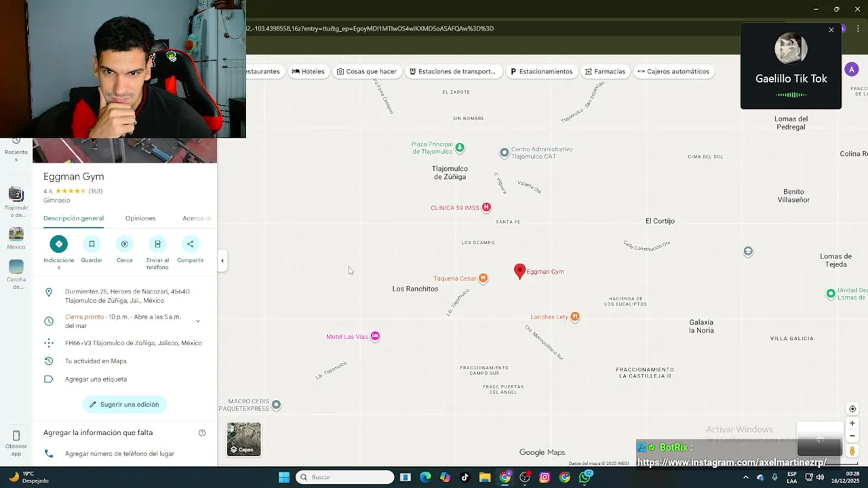Image resolution: width=868 pixels, height=488 pixels.
Task: Switch to the Descripción general tab
Action: [x=73, y=218]
